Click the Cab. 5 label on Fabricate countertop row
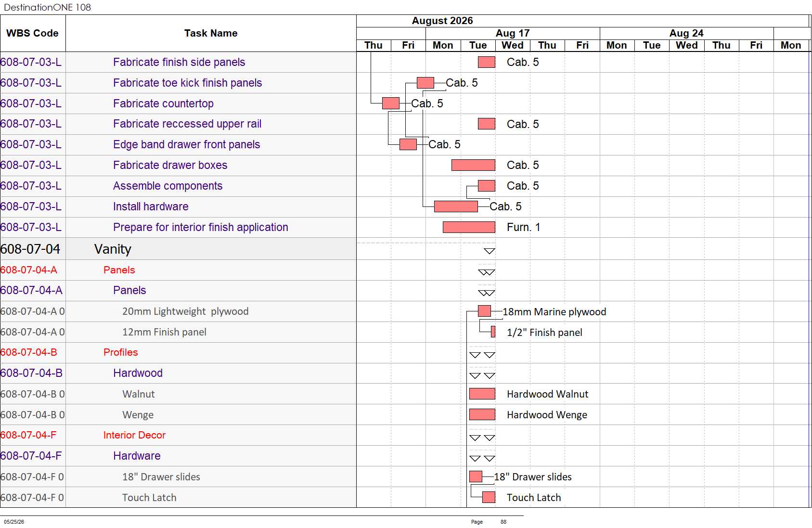Image resolution: width=812 pixels, height=528 pixels. [x=427, y=103]
